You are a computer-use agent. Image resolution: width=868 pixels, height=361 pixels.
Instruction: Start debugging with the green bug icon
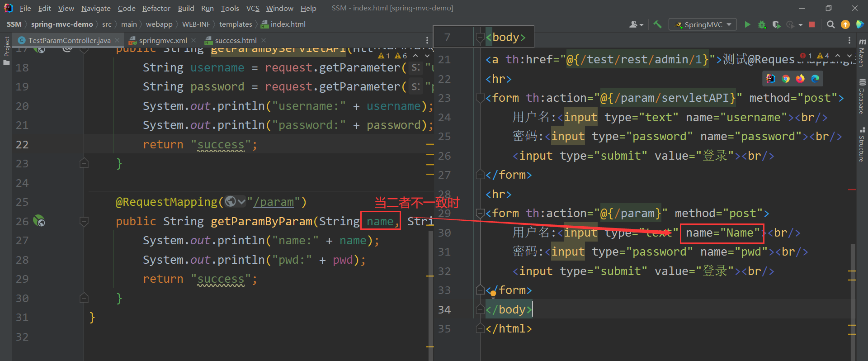pyautogui.click(x=762, y=24)
